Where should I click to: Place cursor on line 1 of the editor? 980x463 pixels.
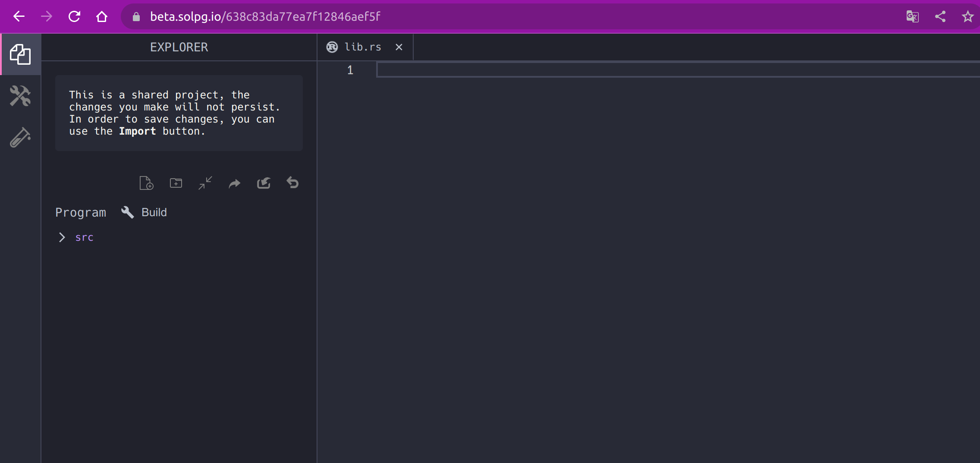point(474,69)
